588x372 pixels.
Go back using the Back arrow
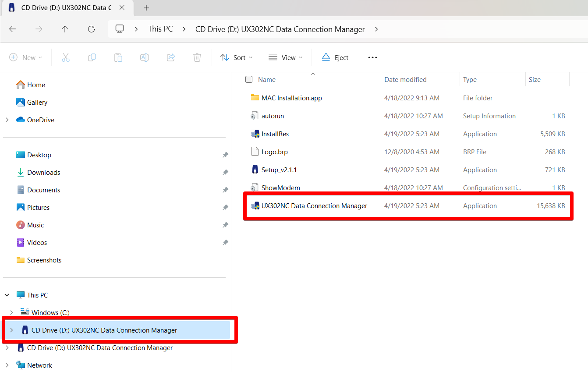point(12,29)
